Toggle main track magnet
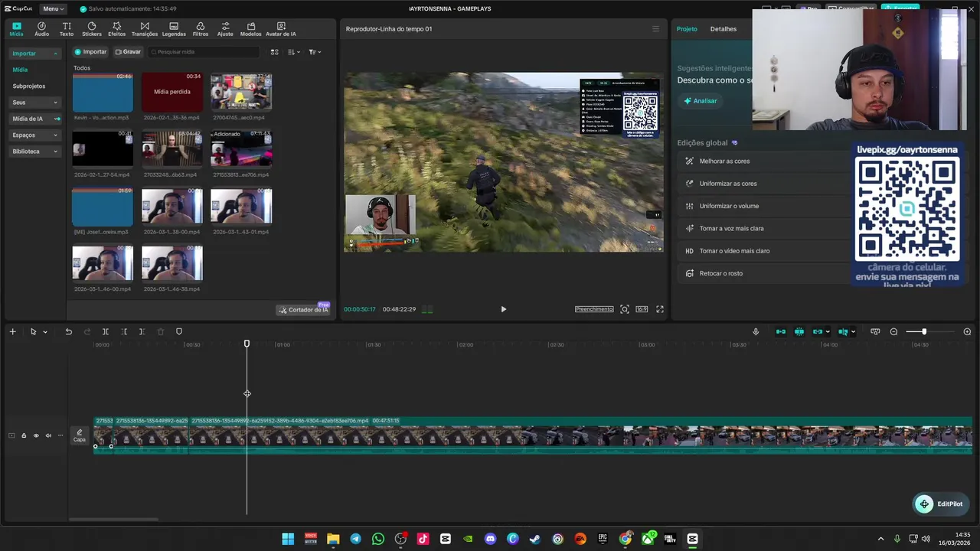Screen dimensions: 980x551 781,331
